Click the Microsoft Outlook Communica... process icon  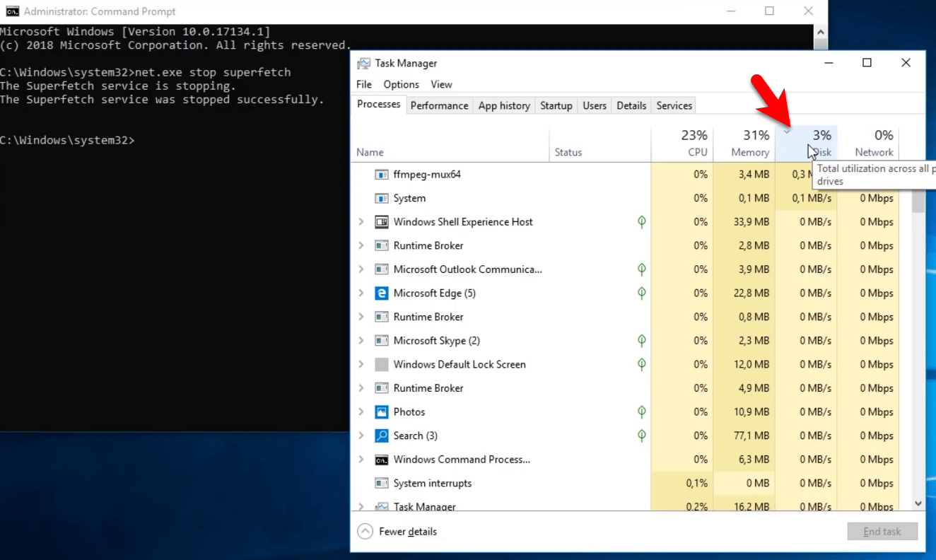(x=382, y=269)
